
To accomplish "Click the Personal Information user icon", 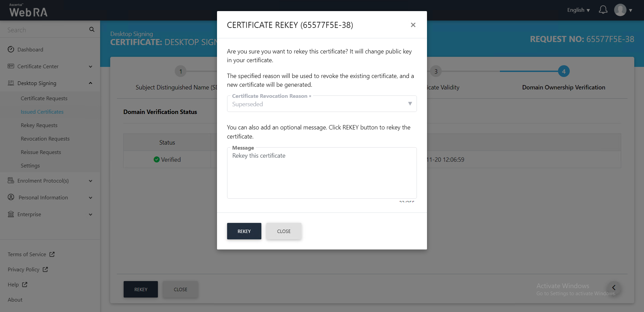I will tap(11, 197).
